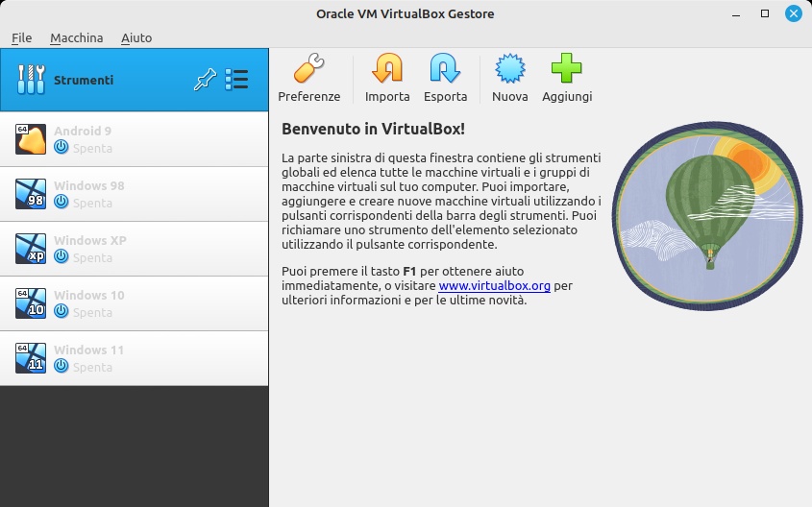Click the hot air balloon illustration

707,216
